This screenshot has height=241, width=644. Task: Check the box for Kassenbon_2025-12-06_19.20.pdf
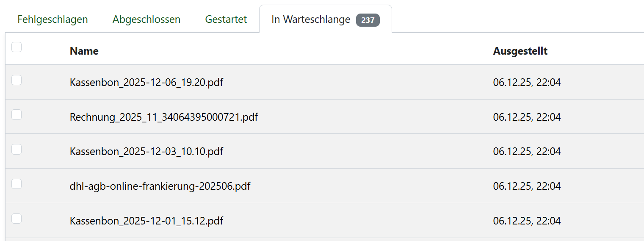coord(17,80)
